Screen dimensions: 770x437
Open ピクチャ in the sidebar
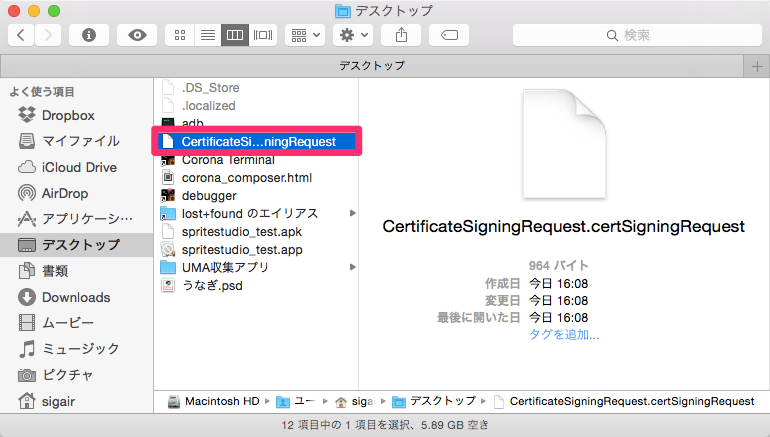click(68, 375)
